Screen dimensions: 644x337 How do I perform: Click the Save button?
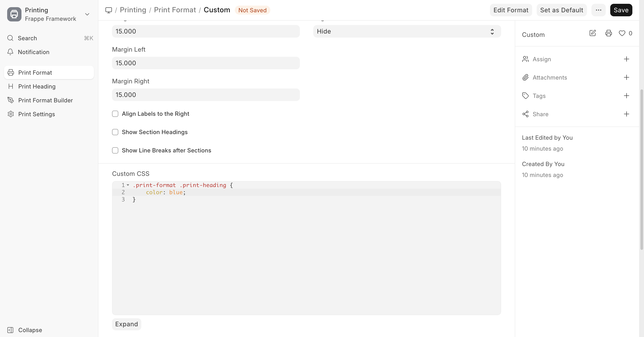point(621,10)
